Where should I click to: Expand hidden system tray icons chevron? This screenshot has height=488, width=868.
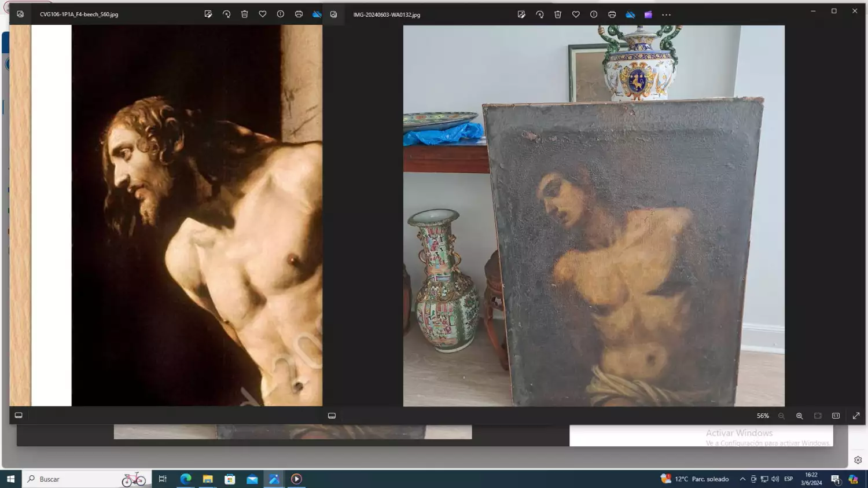742,479
